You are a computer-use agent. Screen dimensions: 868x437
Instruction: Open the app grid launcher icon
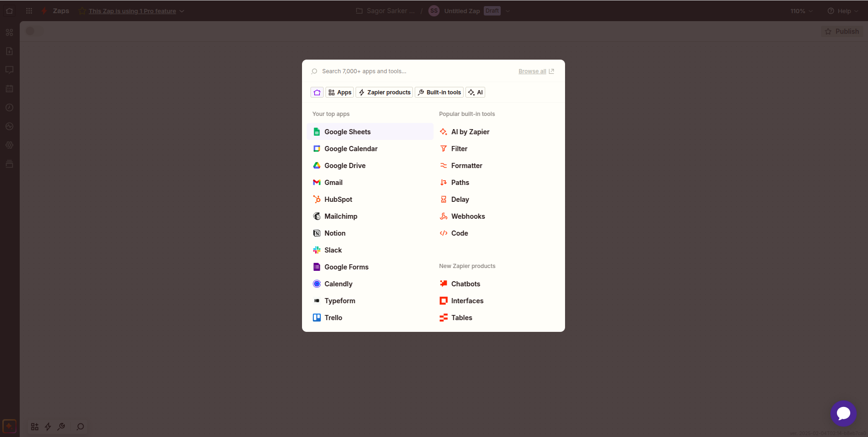29,11
